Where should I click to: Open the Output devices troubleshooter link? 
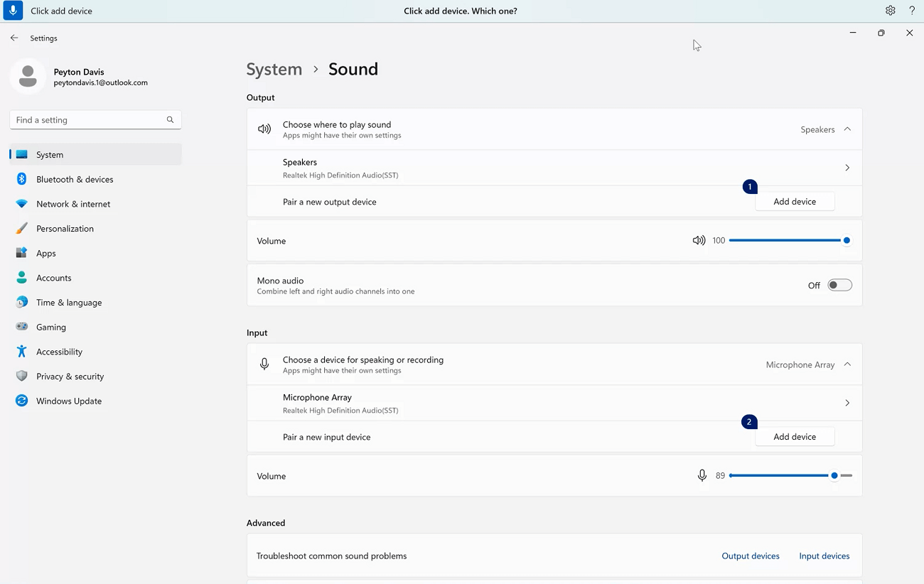[751, 556]
